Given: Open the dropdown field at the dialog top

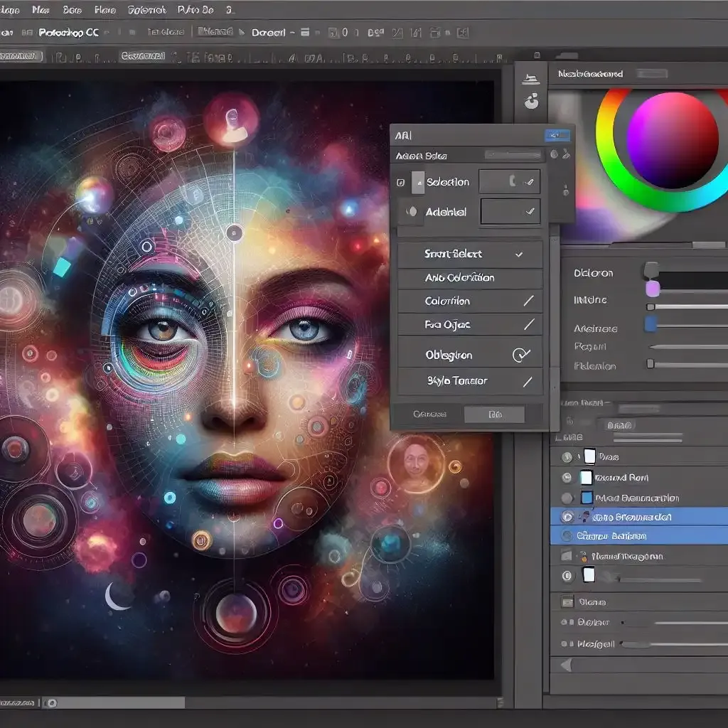Looking at the screenshot, I should tap(515, 155).
